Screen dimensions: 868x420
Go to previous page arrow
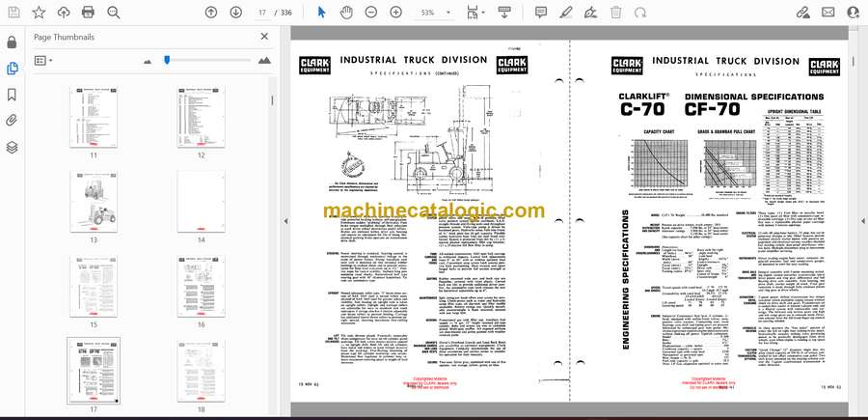[x=211, y=13]
